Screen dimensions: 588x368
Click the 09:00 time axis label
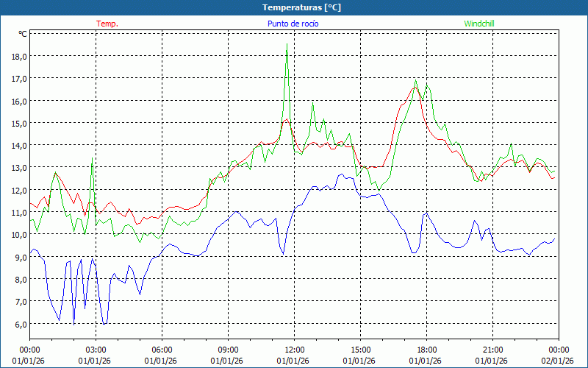[228, 350]
